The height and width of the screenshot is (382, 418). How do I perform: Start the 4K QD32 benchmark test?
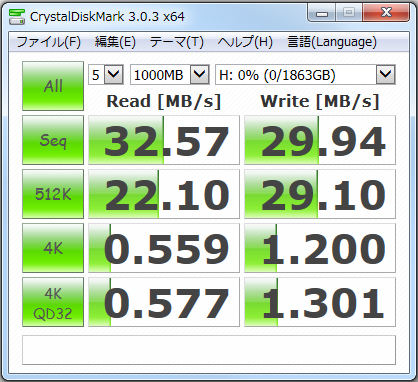[53, 302]
